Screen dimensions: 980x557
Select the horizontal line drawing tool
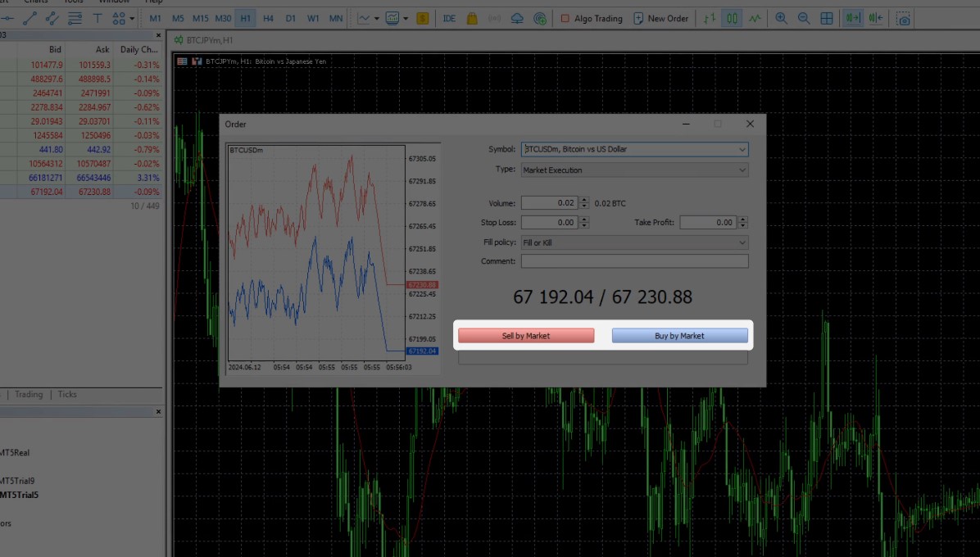[7, 19]
